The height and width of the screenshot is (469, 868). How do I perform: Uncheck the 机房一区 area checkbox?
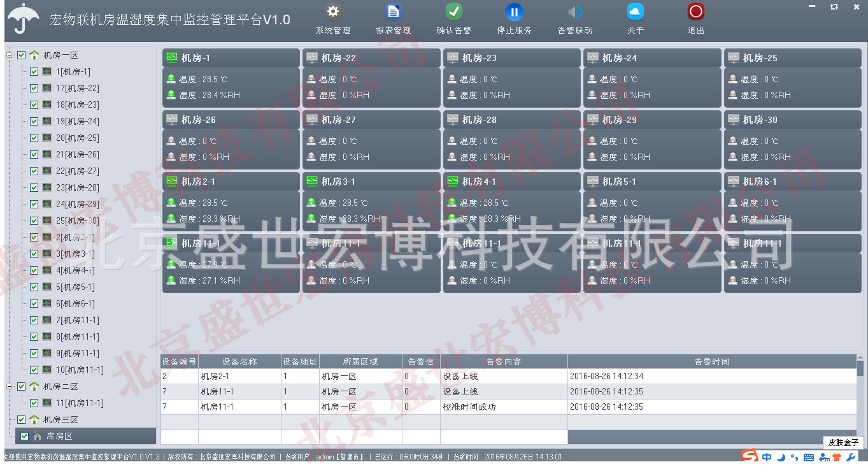[x=21, y=55]
